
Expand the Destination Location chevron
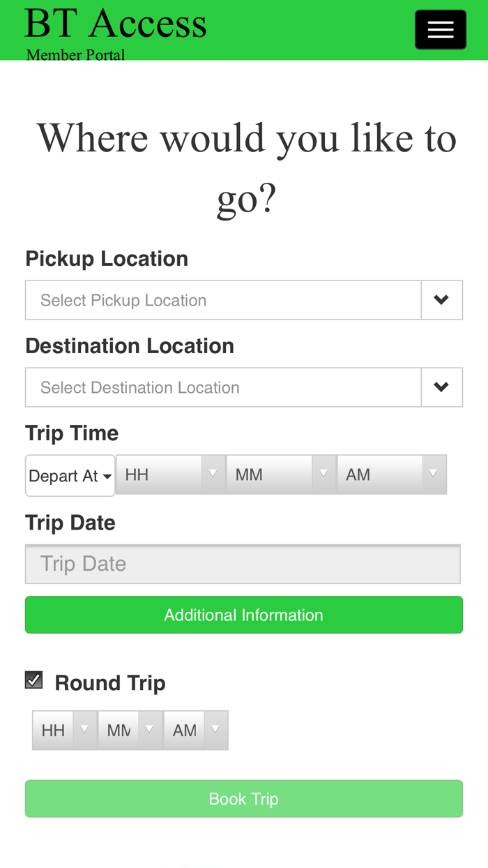(x=441, y=387)
